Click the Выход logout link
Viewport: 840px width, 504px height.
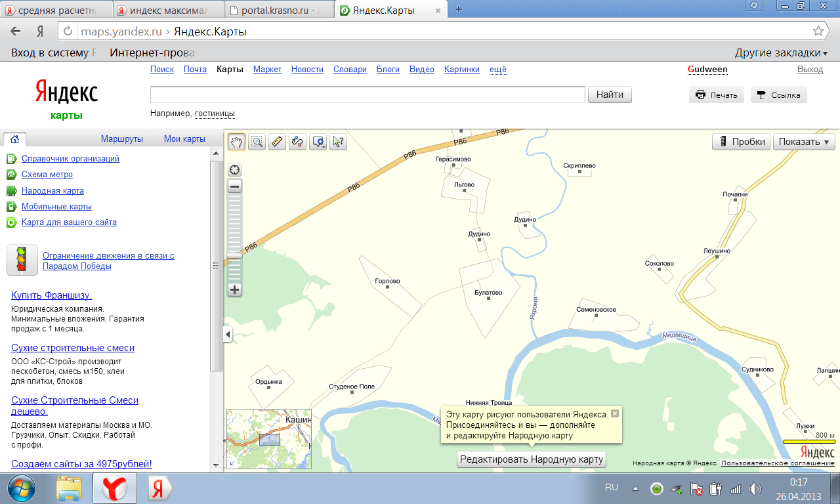click(810, 70)
